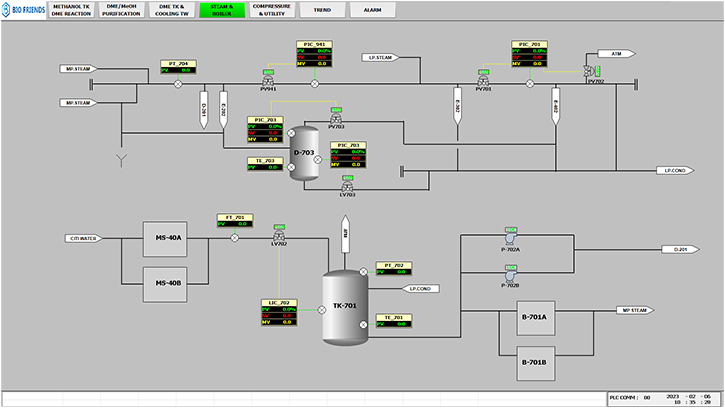Click the D-201 outlet arrow beside the pumps
The height and width of the screenshot is (408, 725).
(680, 250)
